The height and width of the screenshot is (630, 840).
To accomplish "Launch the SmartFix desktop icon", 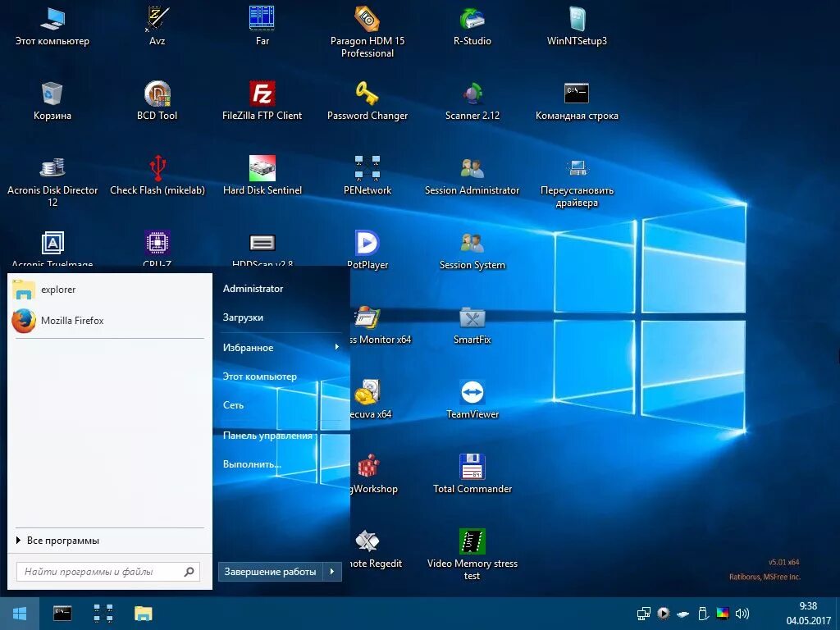I will [472, 325].
